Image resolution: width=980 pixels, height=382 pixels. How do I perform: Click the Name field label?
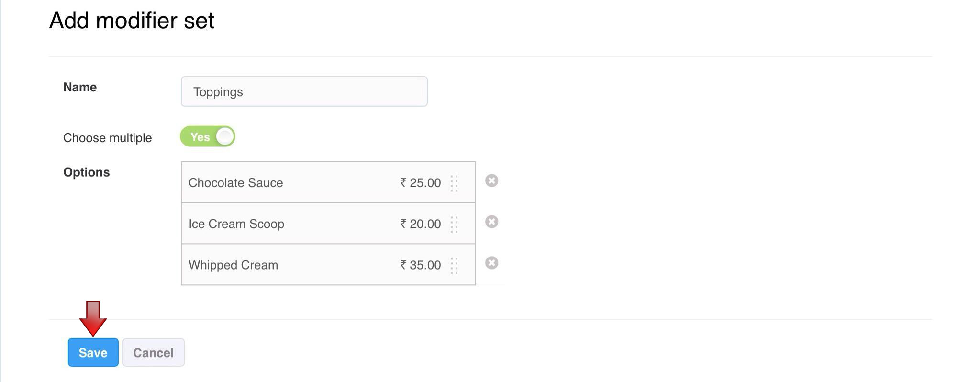pos(80,87)
